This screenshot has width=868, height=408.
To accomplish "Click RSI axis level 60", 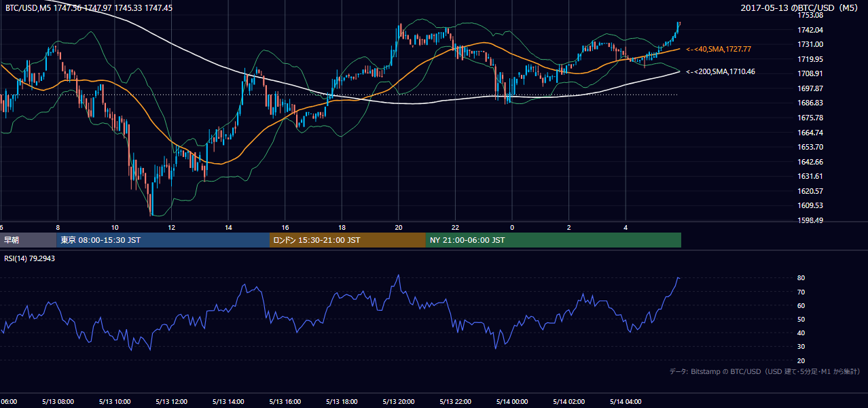I will [801, 305].
